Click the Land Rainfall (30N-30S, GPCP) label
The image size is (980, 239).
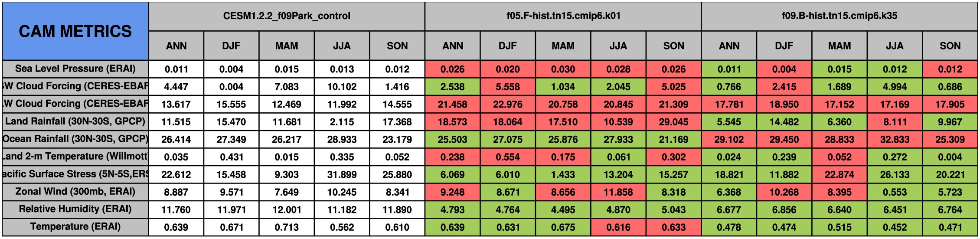(75, 121)
